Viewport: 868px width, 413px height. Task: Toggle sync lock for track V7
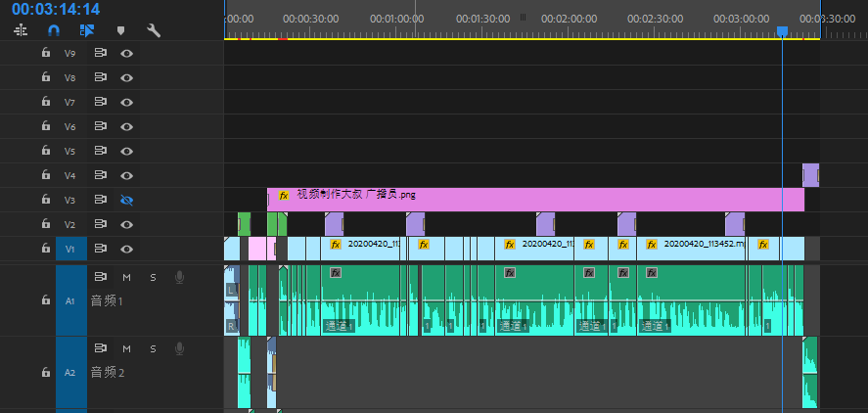point(100,102)
